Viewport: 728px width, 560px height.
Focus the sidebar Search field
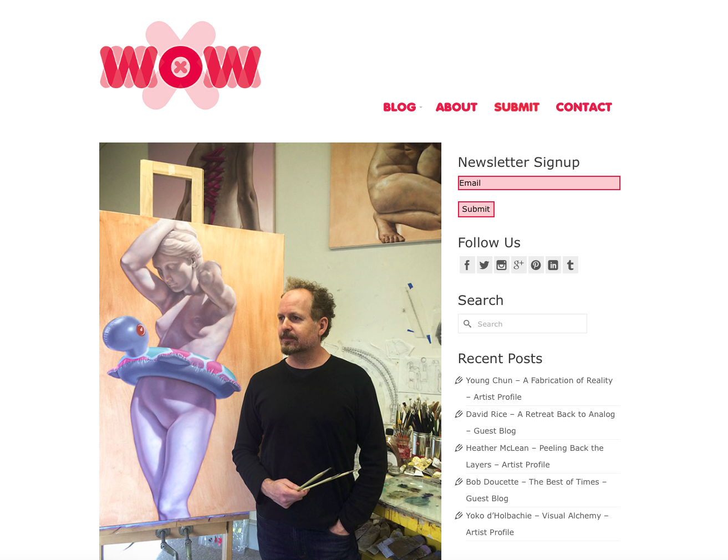tap(522, 324)
